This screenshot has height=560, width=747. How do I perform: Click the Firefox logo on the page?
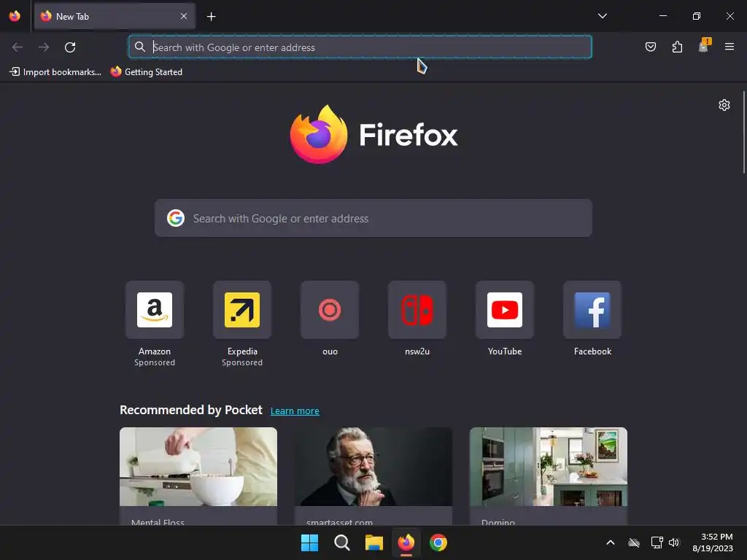[373, 134]
